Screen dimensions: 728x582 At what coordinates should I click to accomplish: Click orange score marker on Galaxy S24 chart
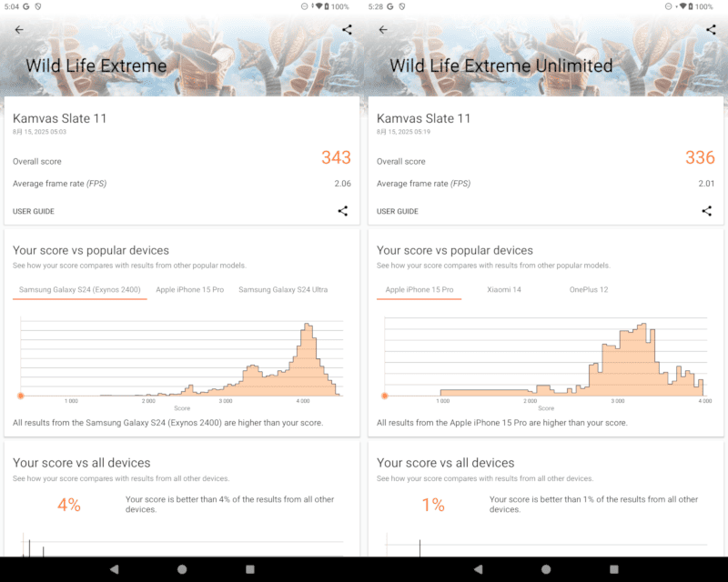click(x=21, y=396)
